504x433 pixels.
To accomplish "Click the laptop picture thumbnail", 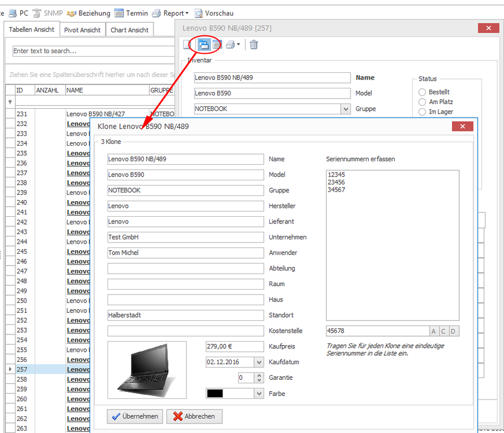I will tap(147, 370).
